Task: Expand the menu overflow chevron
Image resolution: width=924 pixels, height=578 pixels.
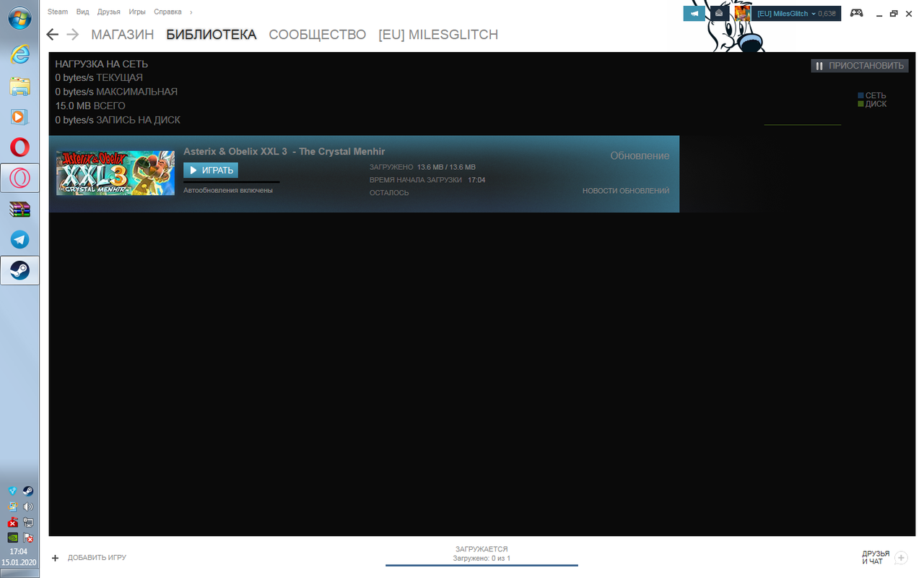Action: pos(191,12)
